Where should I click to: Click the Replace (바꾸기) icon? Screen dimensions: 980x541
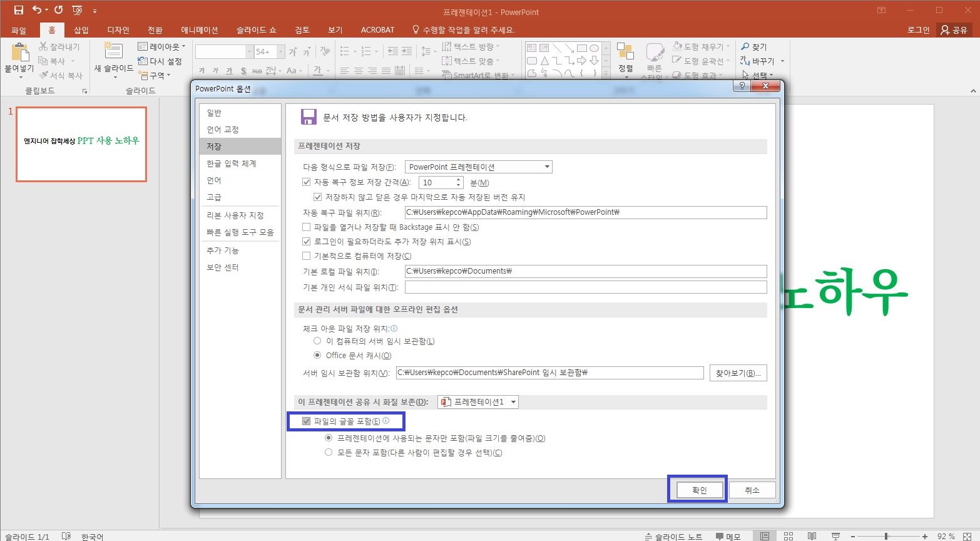(745, 61)
